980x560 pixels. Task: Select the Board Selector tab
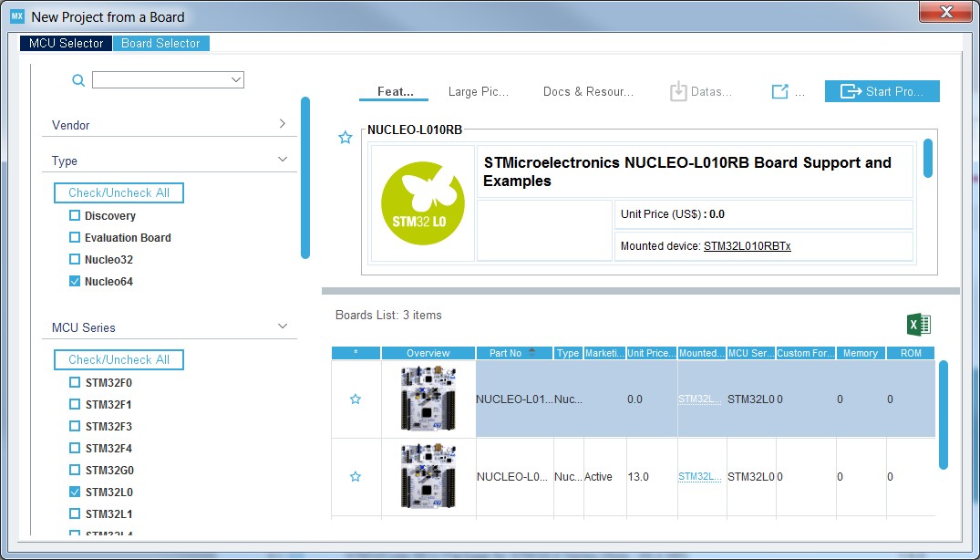pyautogui.click(x=160, y=43)
